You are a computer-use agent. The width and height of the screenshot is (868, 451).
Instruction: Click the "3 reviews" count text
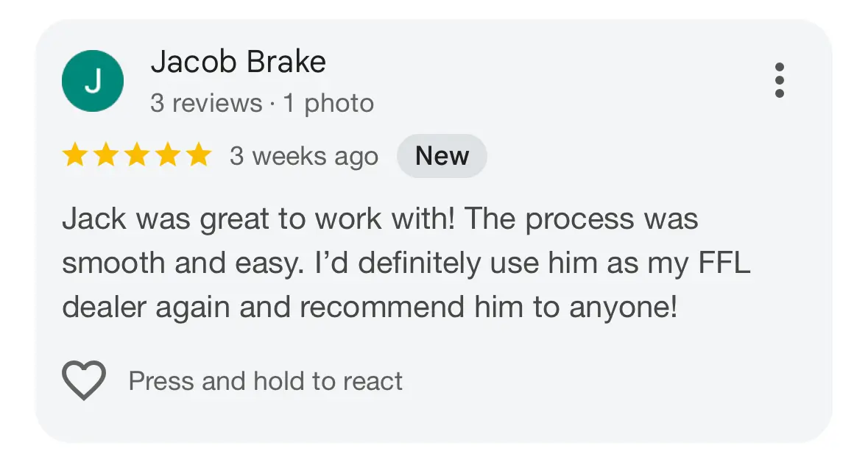click(206, 104)
